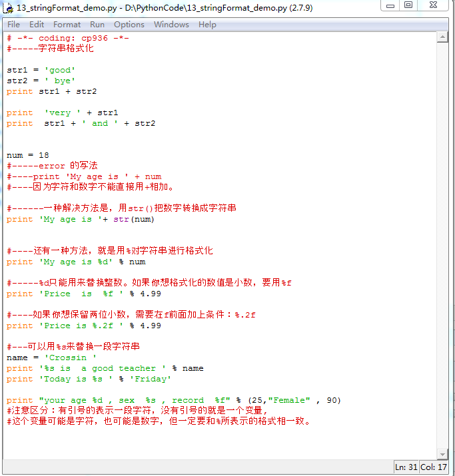Click the ' and ' string literal
This screenshot has width=455, height=476.
tap(100, 123)
